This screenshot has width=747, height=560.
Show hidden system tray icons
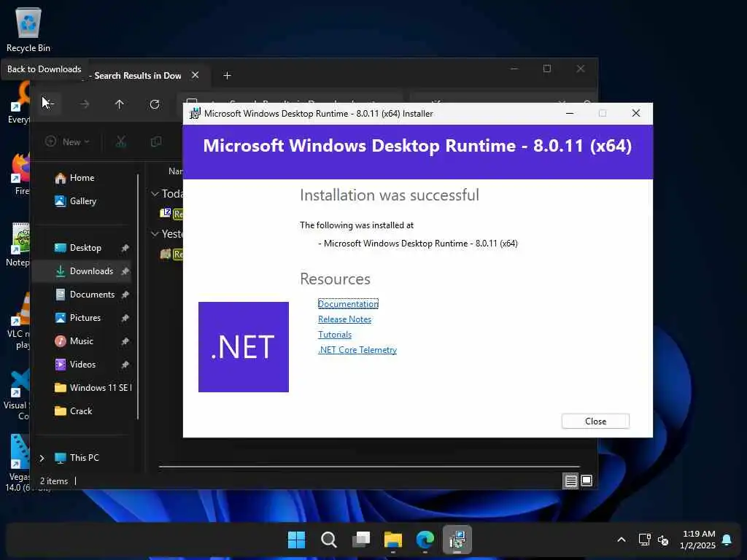622,540
